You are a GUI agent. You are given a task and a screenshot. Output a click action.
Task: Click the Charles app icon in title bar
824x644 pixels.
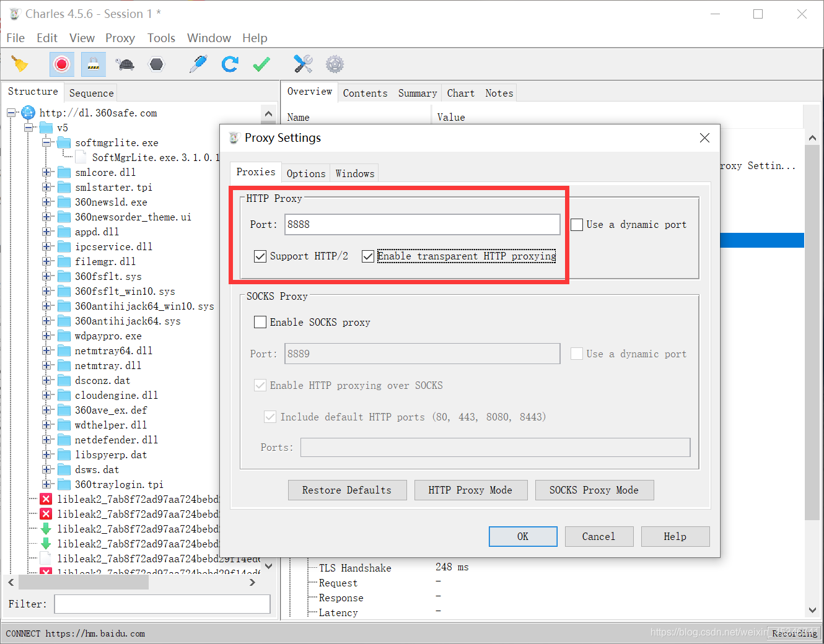coord(15,14)
